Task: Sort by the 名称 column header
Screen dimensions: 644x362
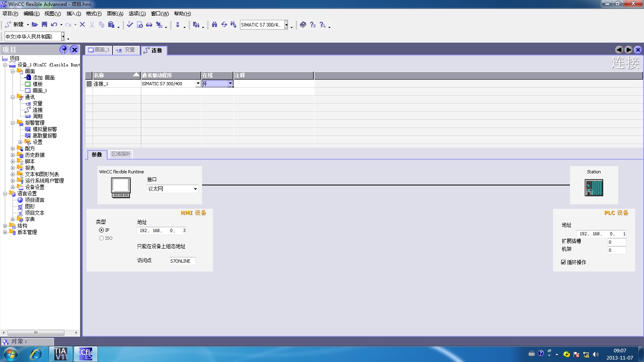Action: [x=117, y=75]
